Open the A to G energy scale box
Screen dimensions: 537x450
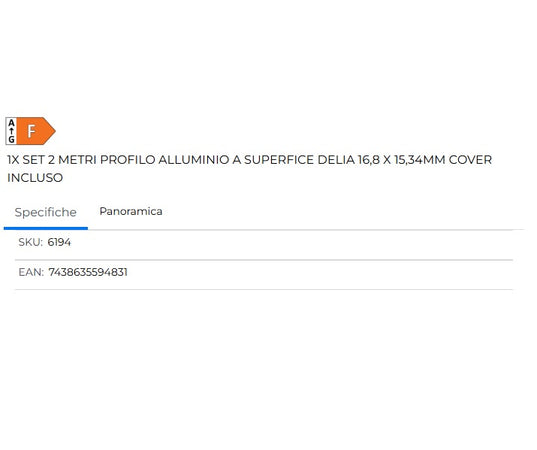(11, 131)
